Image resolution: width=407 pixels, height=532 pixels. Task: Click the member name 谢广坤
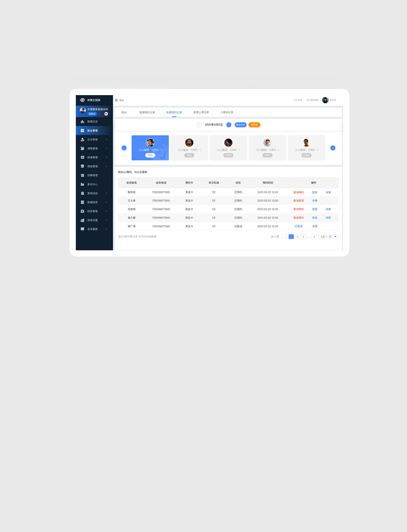tap(131, 227)
